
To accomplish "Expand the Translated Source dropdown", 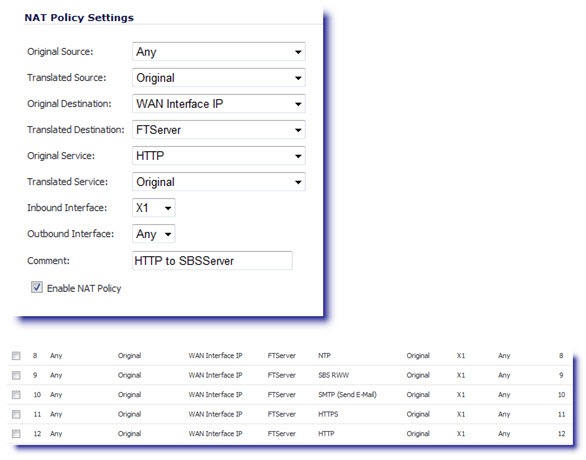I will [x=219, y=78].
